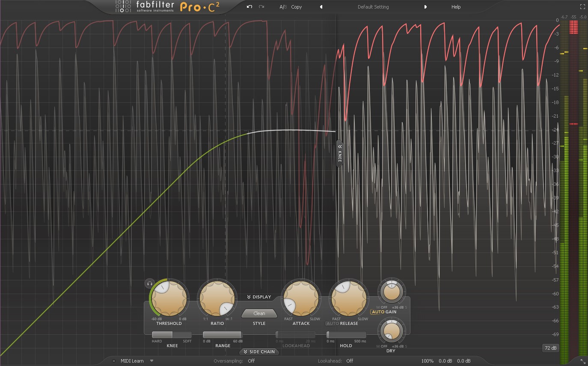Click the first 0.0 dB value in the bottom bar
588x366 pixels.
tap(445, 361)
